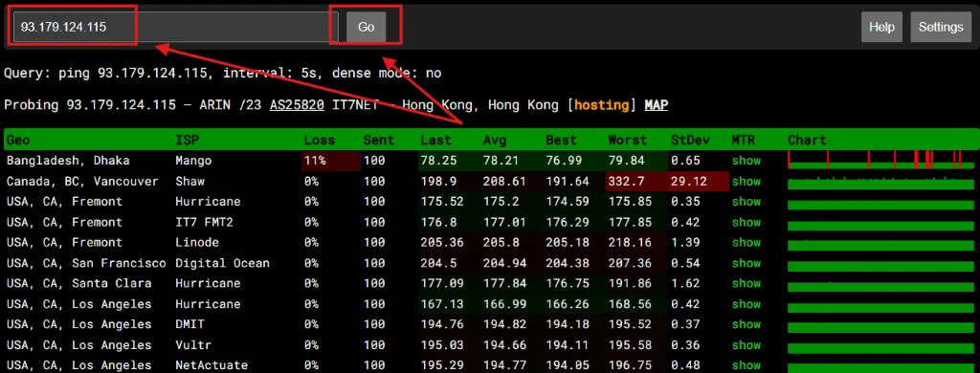The image size is (980, 373).
Task: Click the 191.86 worst latency value
Action: [x=630, y=284]
